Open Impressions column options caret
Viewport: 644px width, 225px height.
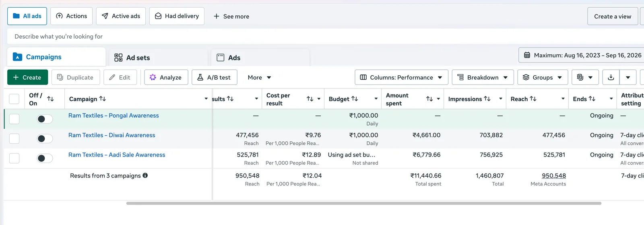(501, 99)
